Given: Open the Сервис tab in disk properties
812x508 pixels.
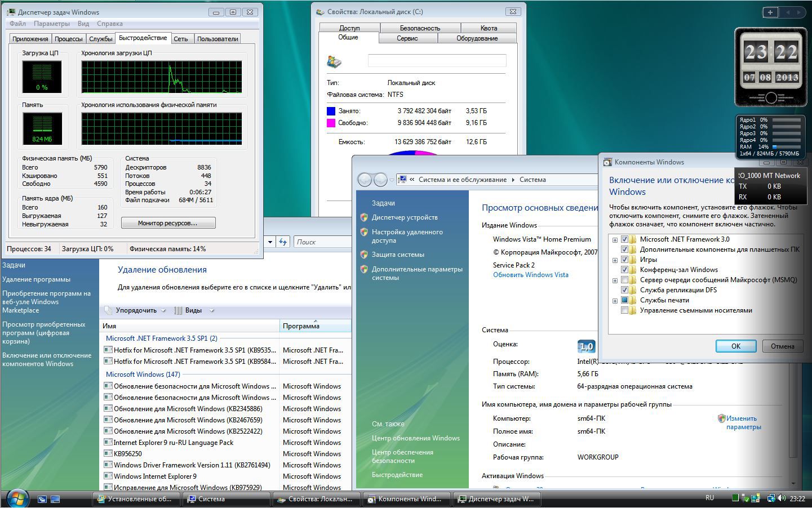Looking at the screenshot, I should point(407,38).
